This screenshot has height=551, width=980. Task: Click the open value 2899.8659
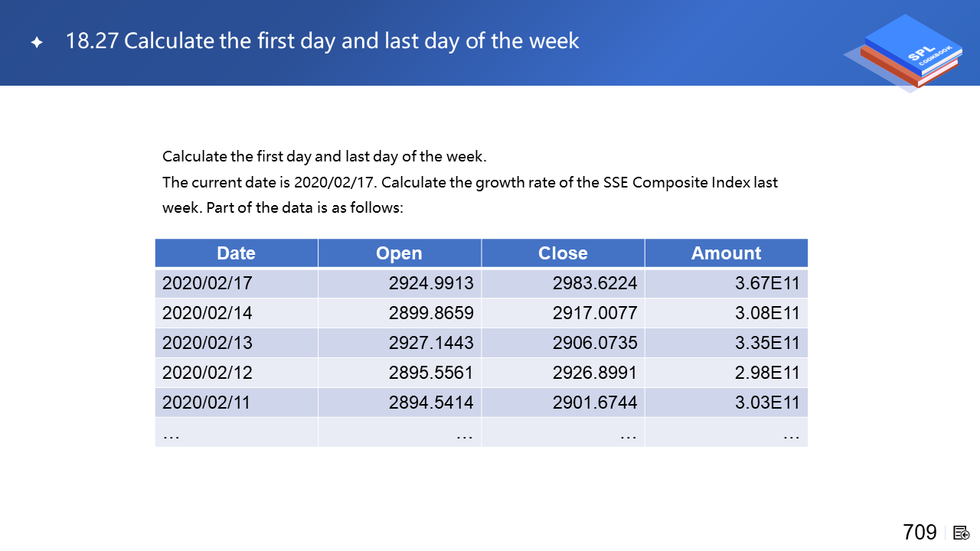pyautogui.click(x=431, y=313)
